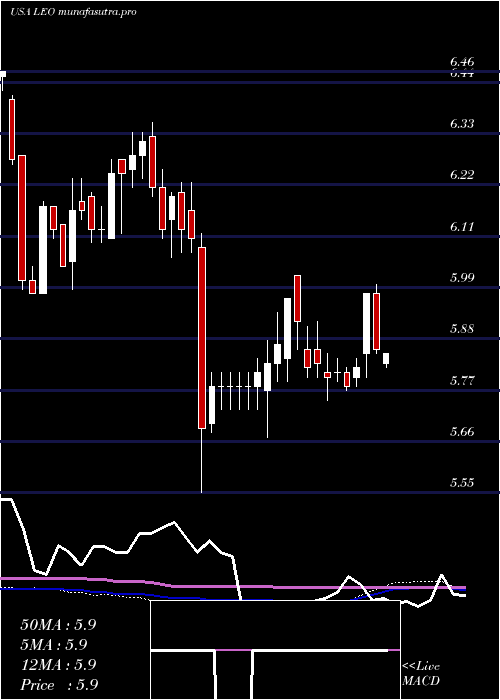Select the 6.11 price level label
The width and height of the screenshot is (500, 700).
[462, 227]
